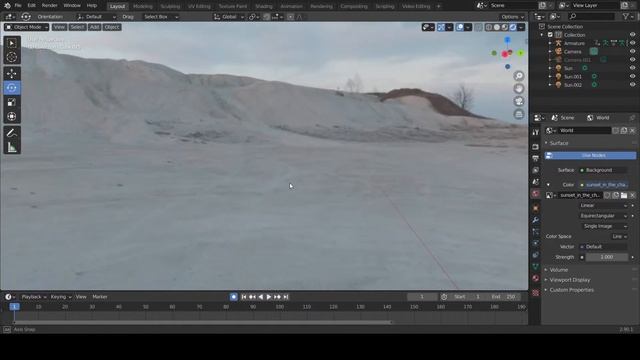Toggle Collection exclude checkbox in outliner
This screenshot has height=360, width=640.
[x=550, y=35]
